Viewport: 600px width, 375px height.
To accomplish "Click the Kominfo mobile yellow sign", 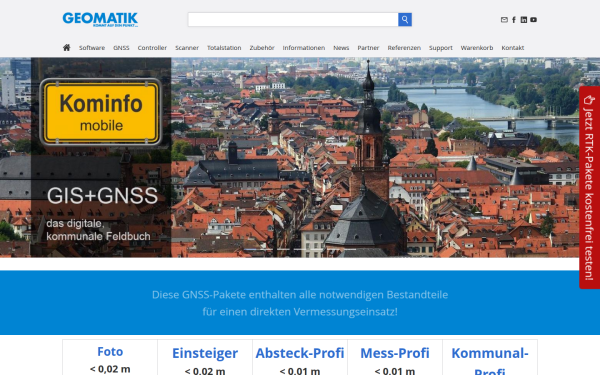I will click(x=101, y=112).
